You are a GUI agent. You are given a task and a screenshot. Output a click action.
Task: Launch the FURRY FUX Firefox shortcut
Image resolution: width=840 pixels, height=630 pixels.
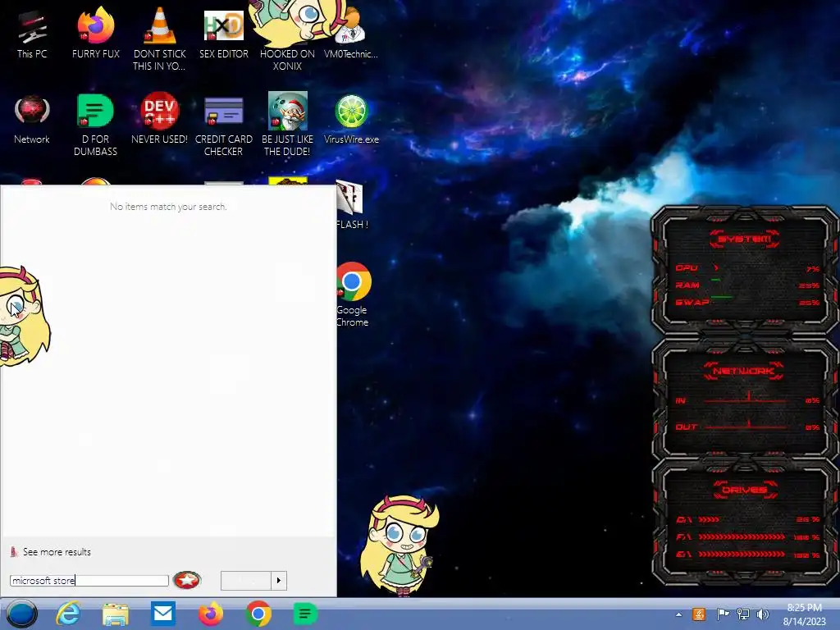click(95, 33)
